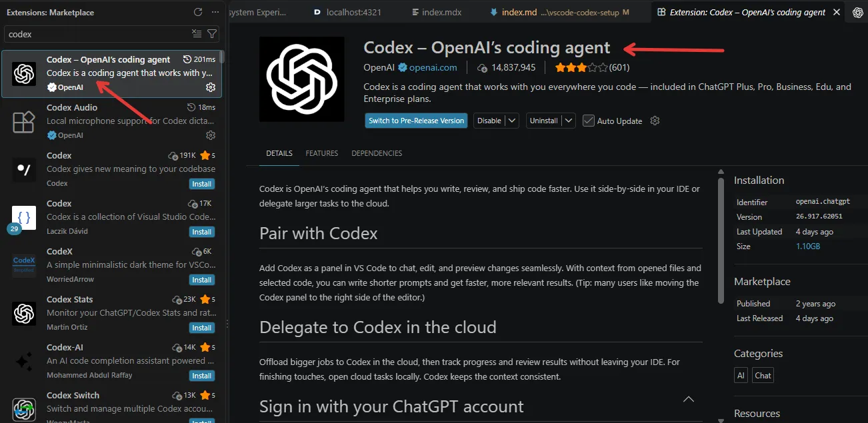Install the Codex extension by Laczik Dávid
The image size is (868, 423).
point(202,232)
